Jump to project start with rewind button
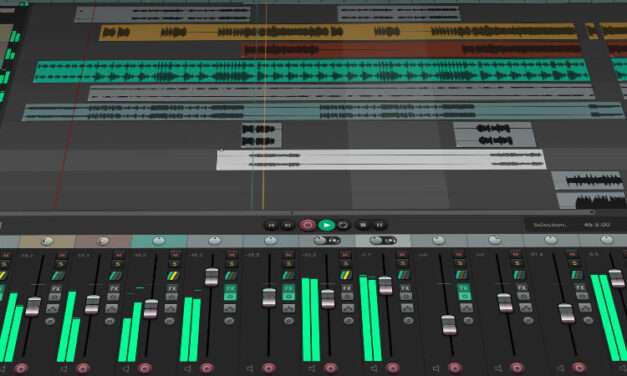Image resolution: width=627 pixels, height=376 pixels. tap(271, 226)
